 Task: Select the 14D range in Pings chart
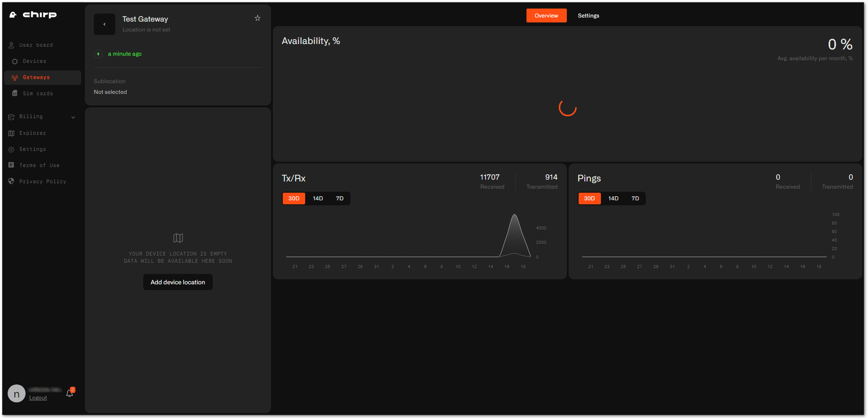click(613, 199)
